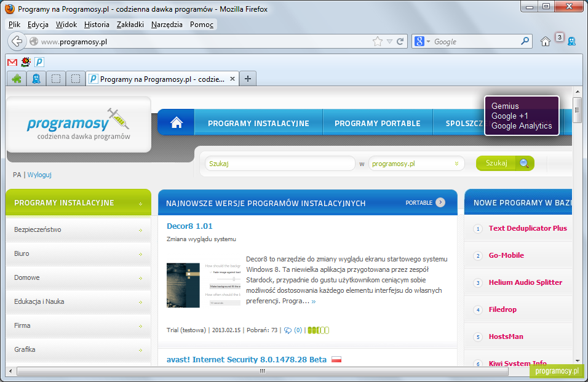This screenshot has width=588, height=382.
Task: Click the Decor8 green rating bar
Action: (318, 330)
